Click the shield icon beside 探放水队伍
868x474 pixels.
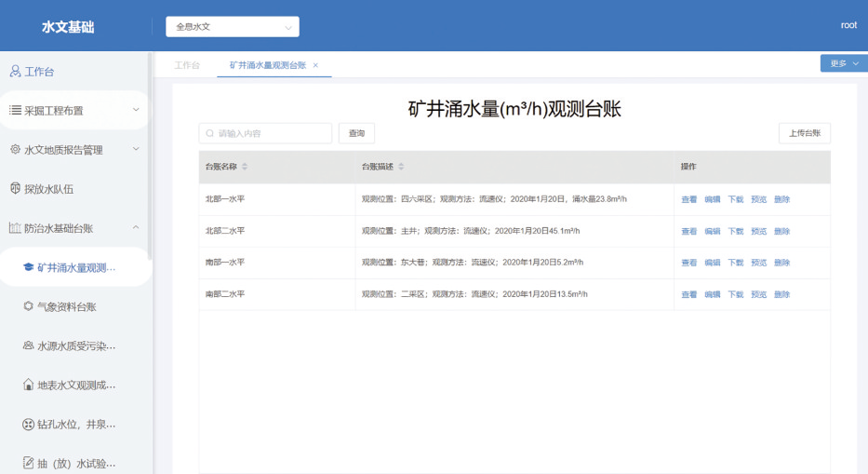tap(15, 188)
